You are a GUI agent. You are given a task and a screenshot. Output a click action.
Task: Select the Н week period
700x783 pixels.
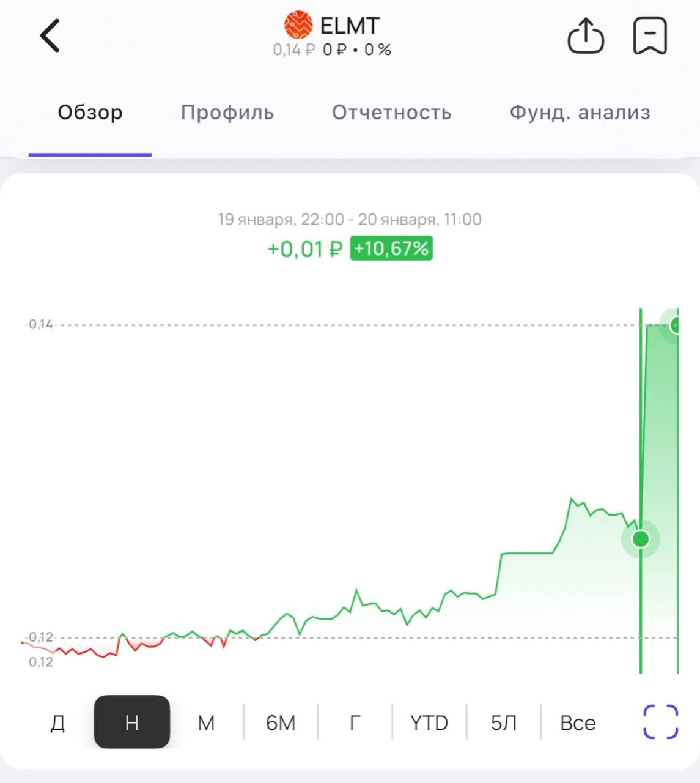tap(131, 722)
